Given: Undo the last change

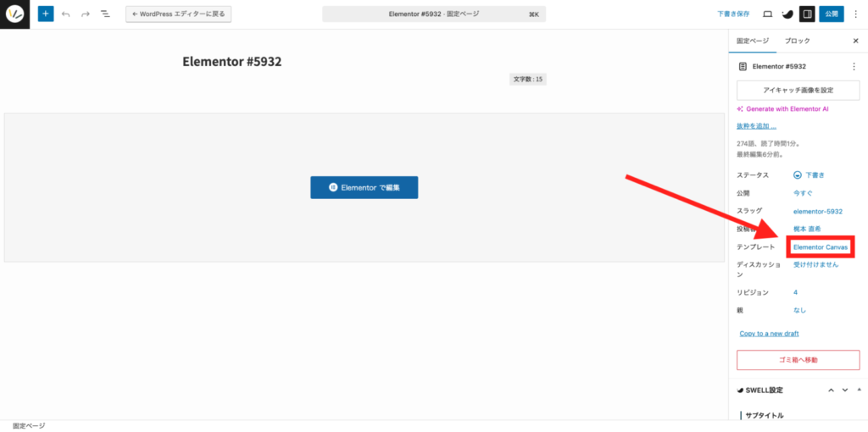Looking at the screenshot, I should [x=66, y=14].
